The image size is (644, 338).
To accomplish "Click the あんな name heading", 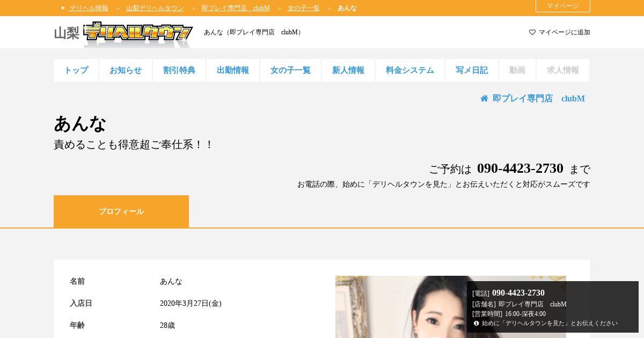I will 80,124.
